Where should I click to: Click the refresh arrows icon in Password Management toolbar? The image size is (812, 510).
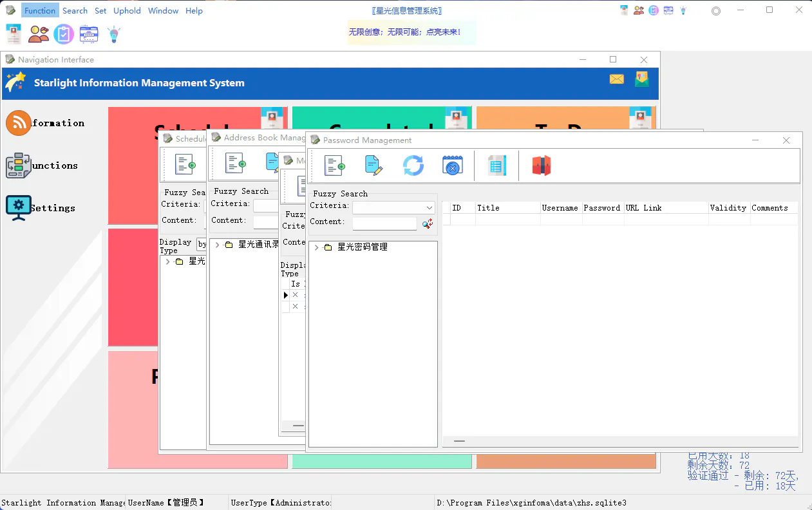click(x=413, y=166)
